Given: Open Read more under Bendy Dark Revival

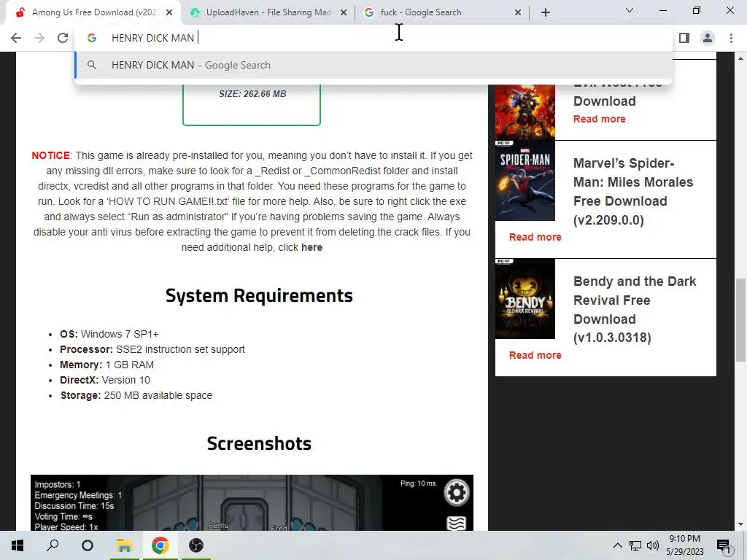Looking at the screenshot, I should coord(535,355).
